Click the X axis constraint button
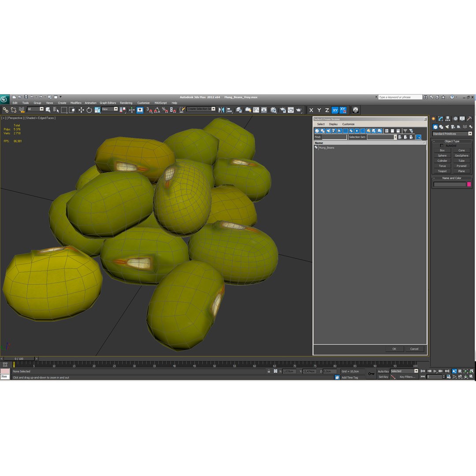The image size is (476, 476). coord(311,110)
